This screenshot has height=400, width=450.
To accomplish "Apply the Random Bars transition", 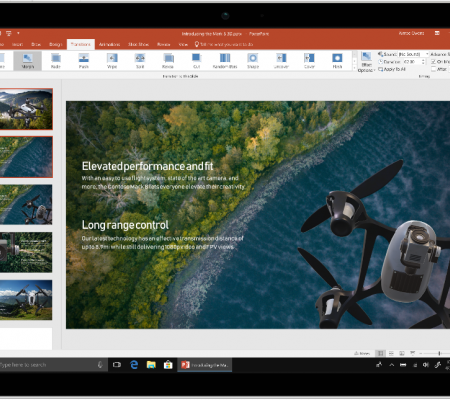I will pyautogui.click(x=225, y=61).
